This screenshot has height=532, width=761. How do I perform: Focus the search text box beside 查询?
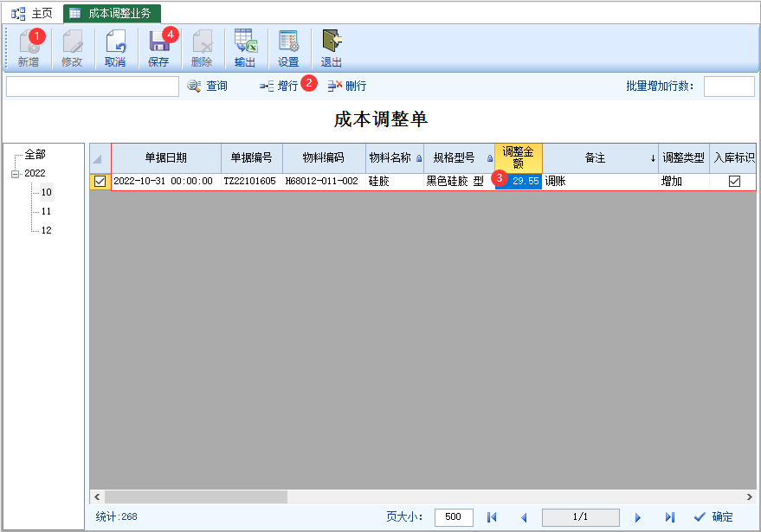pyautogui.click(x=93, y=87)
